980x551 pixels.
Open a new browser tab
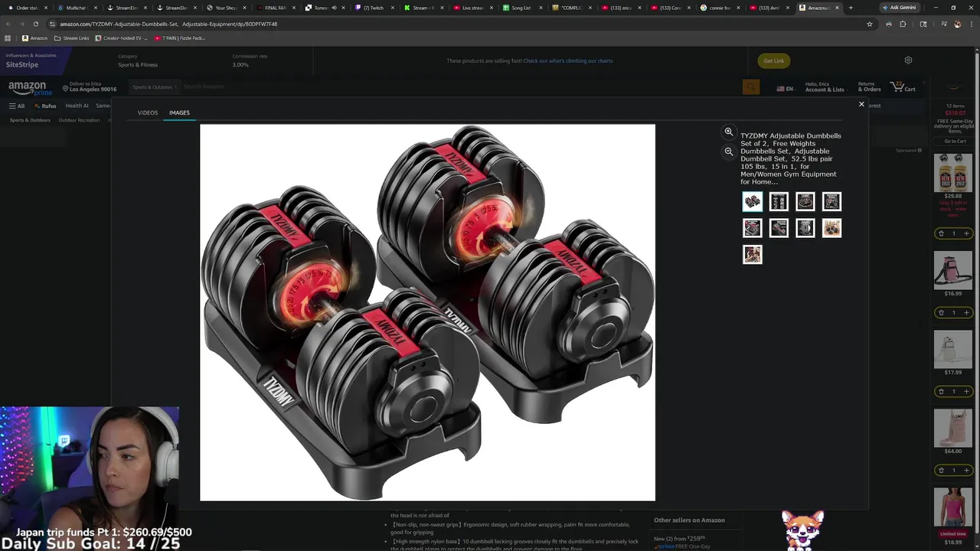[851, 8]
